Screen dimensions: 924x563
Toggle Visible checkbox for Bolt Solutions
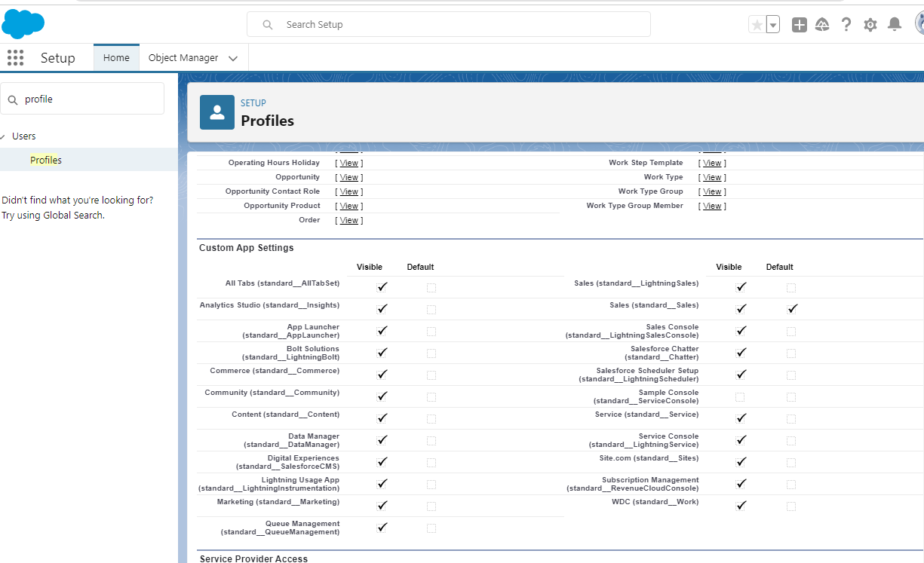(382, 353)
